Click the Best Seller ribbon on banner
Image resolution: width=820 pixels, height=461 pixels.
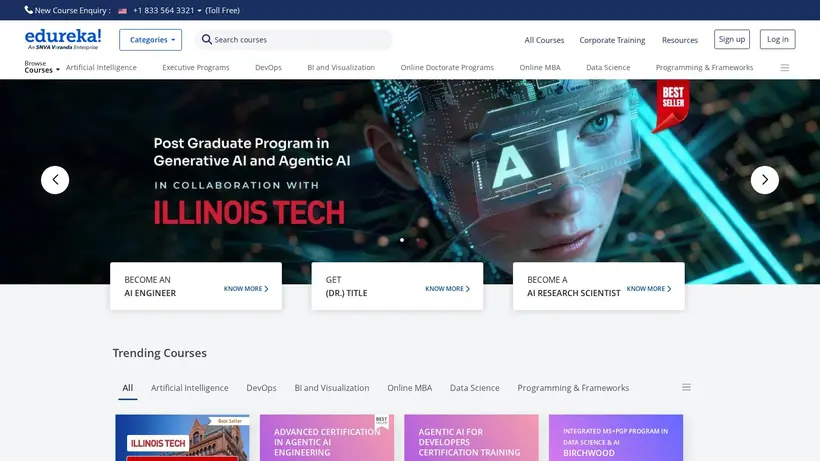tap(671, 106)
